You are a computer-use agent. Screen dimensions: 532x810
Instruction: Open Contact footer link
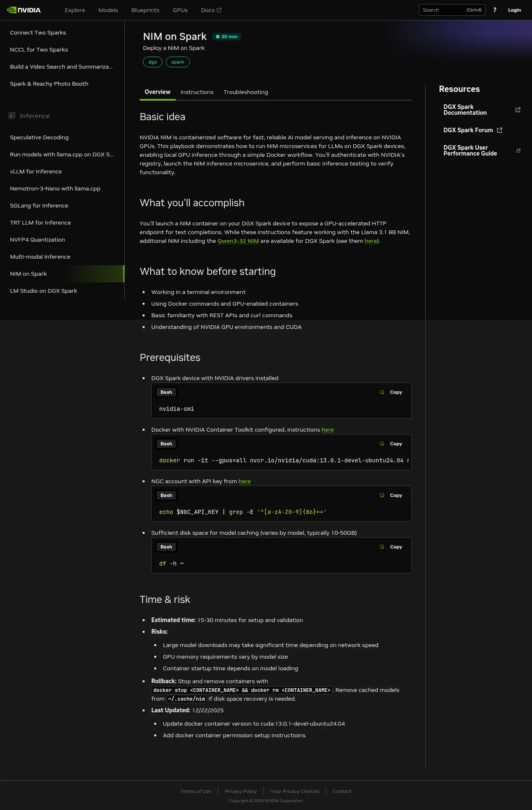point(342,791)
